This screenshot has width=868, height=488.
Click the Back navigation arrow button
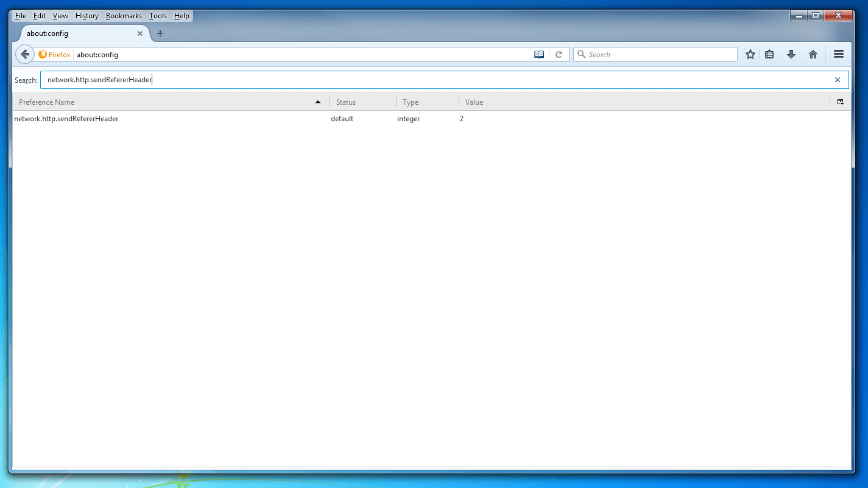24,54
